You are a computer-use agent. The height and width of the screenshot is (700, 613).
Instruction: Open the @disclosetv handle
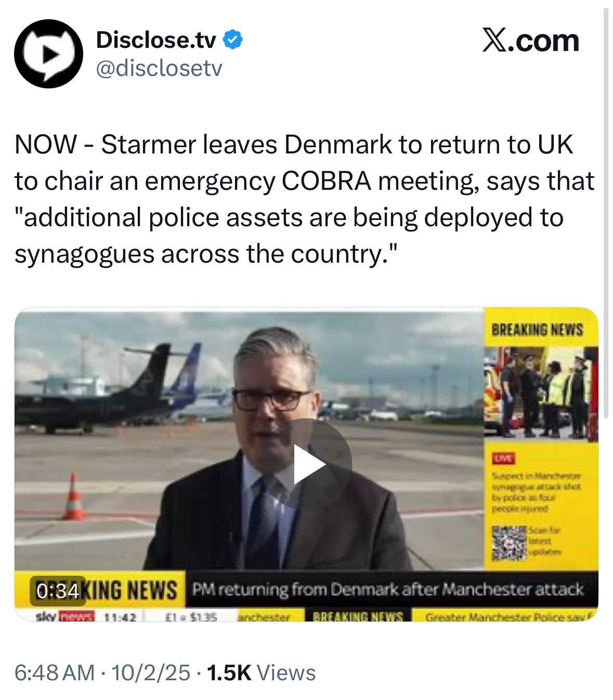click(159, 68)
